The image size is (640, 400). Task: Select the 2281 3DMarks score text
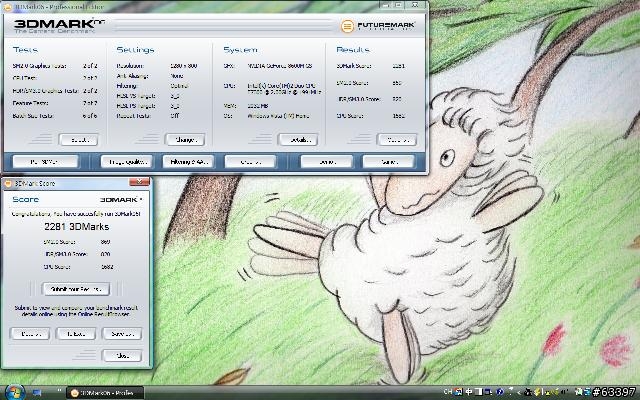77,227
